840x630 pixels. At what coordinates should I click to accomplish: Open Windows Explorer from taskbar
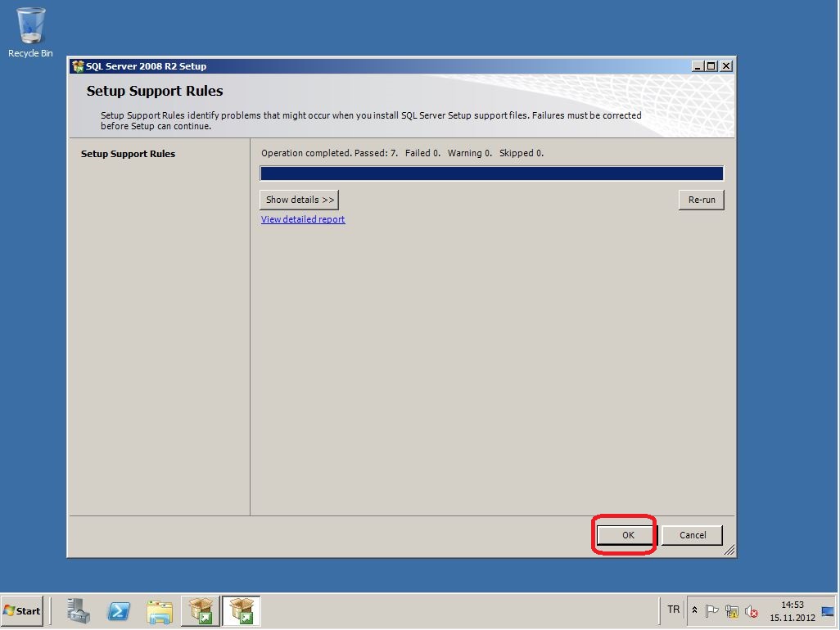[x=160, y=610]
